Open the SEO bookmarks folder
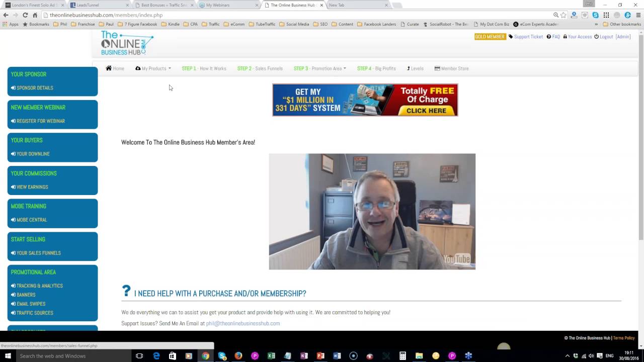This screenshot has height=362, width=644. [x=320, y=24]
